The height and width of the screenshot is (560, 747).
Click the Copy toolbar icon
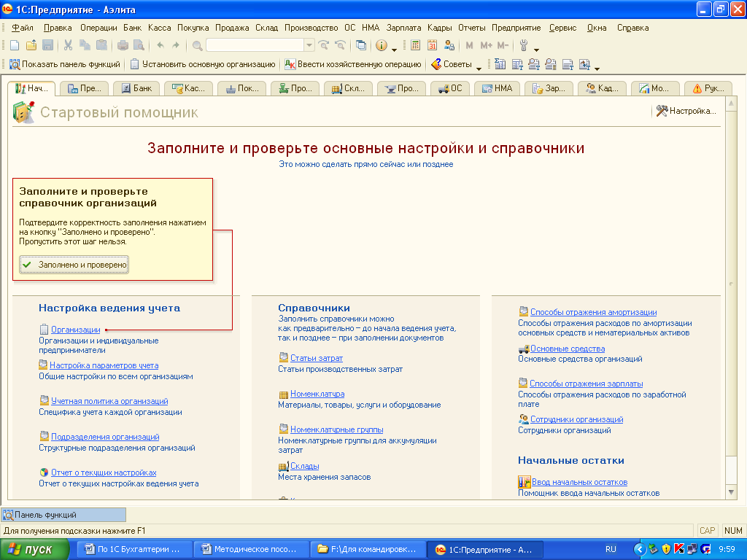click(x=85, y=45)
